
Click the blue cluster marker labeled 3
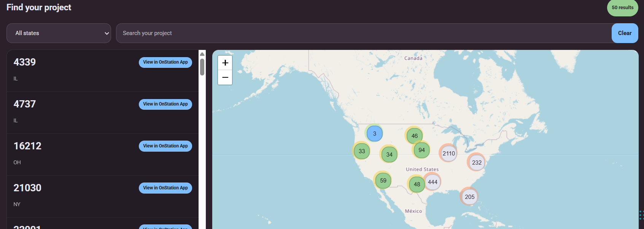click(x=374, y=134)
